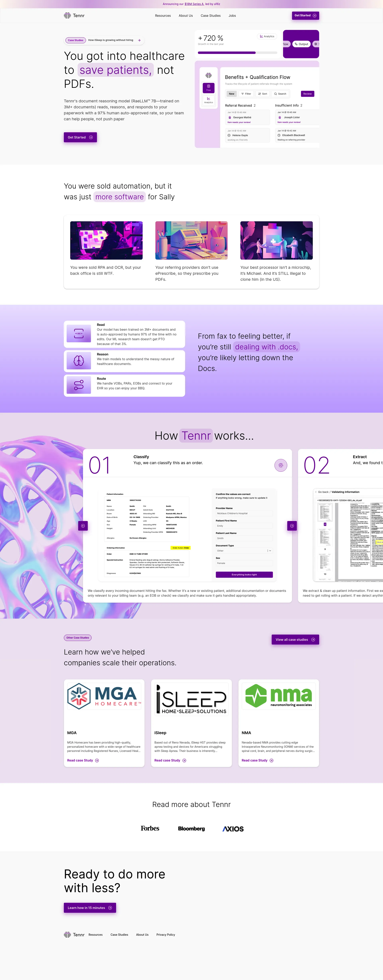Click 'Learn how in 15 minutes' button
Image resolution: width=383 pixels, height=980 pixels.
(x=90, y=908)
